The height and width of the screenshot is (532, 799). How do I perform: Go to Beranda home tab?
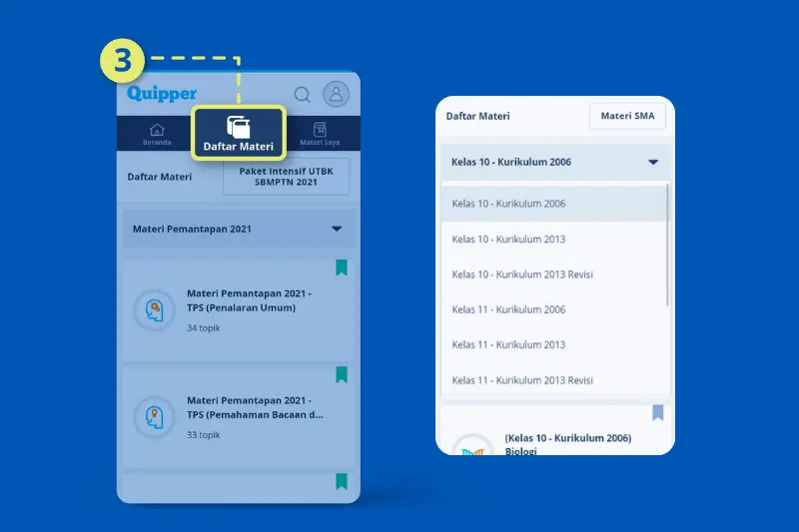point(157,135)
